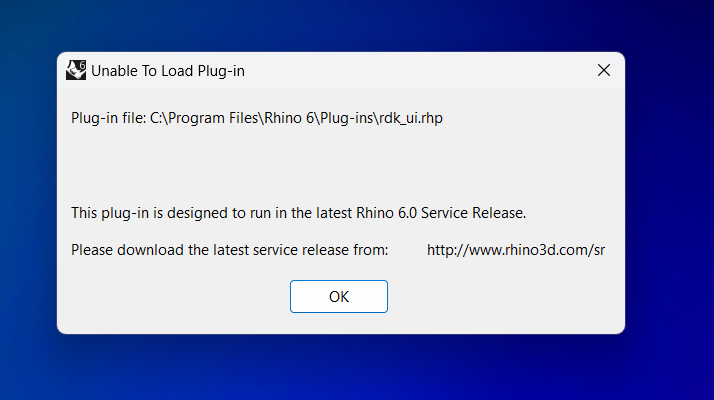Close the Unable To Load Plug-in dialog
714x400 pixels.
[603, 70]
